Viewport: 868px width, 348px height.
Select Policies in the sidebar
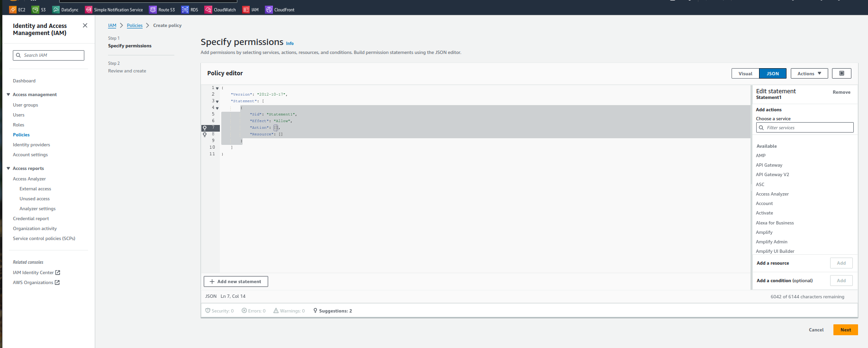(21, 135)
